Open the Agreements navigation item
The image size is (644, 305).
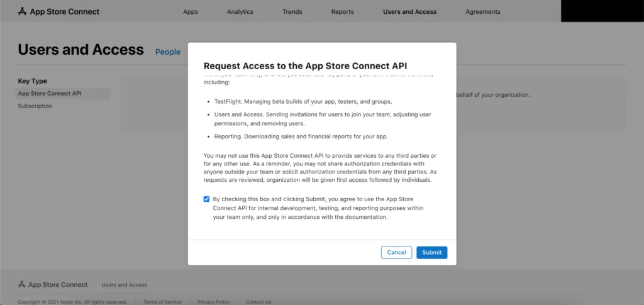click(x=483, y=12)
